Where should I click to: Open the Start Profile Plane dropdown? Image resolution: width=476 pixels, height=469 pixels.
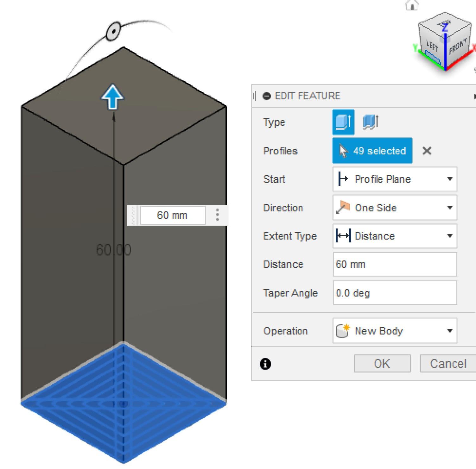(x=395, y=179)
